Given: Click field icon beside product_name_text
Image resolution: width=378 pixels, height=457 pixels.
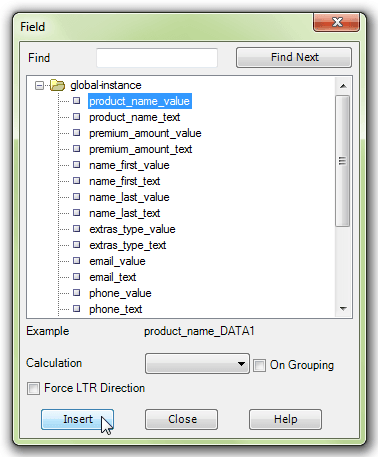Looking at the screenshot, I should (x=77, y=117).
